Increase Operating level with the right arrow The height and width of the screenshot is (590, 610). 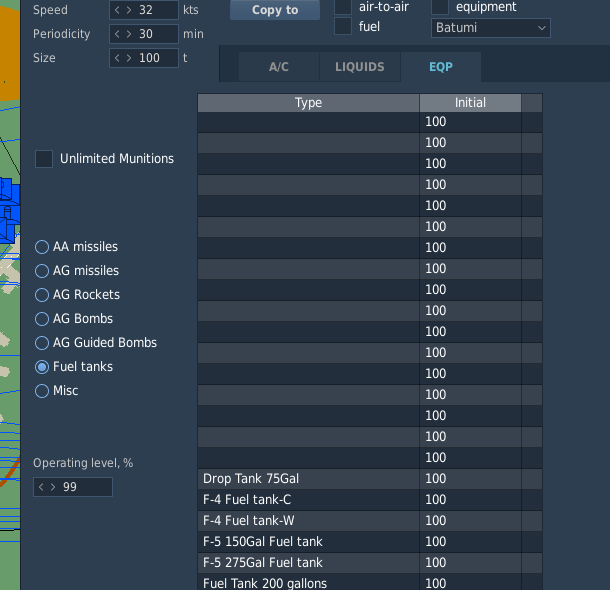[53, 487]
